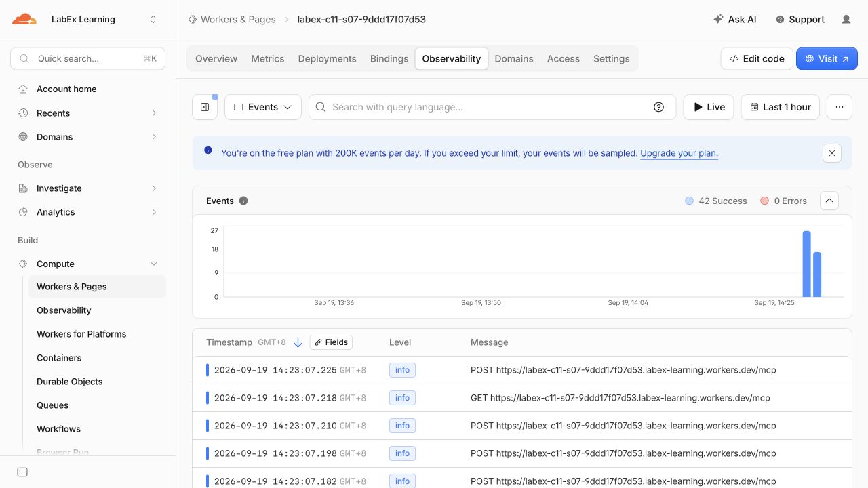Select the Observability tab
868x488 pixels.
452,58
